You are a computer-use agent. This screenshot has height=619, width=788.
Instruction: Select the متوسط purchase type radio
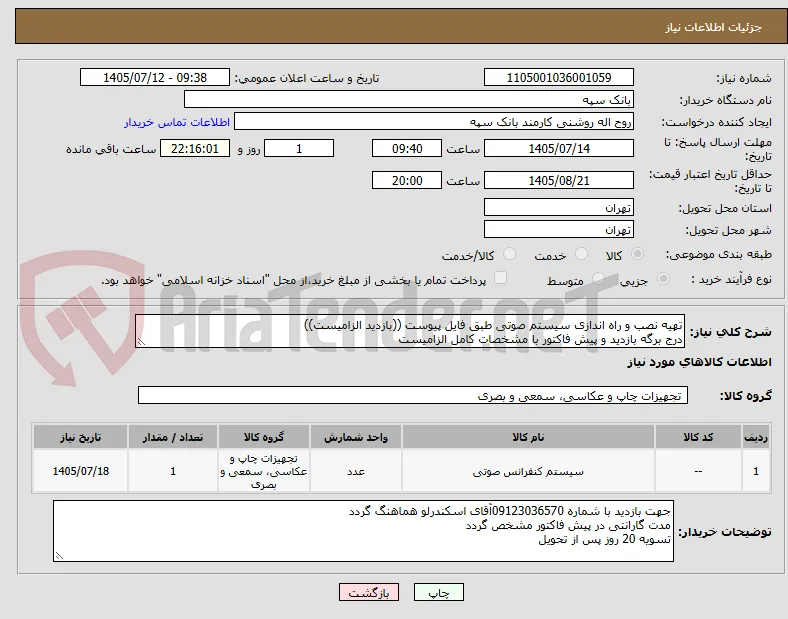598,279
